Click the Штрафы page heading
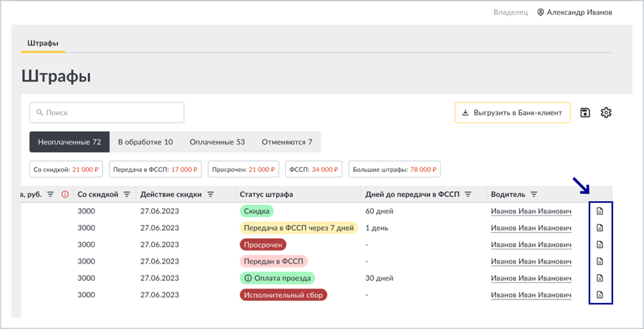Screen dimensions: 644x329 pyautogui.click(x=56, y=76)
